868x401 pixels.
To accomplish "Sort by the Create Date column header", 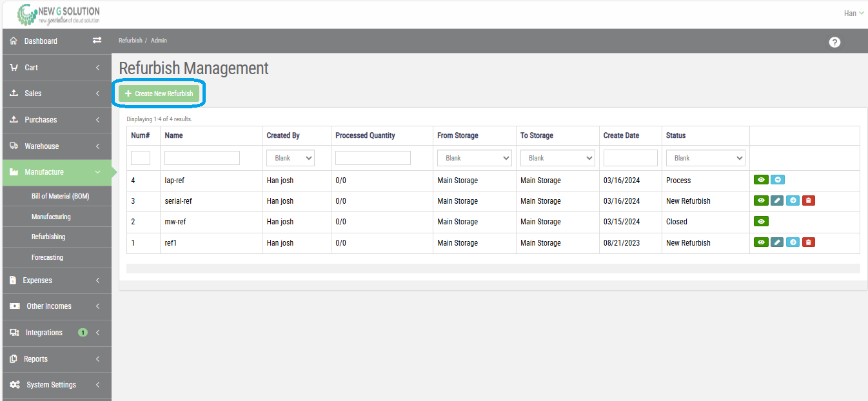I will (x=621, y=135).
